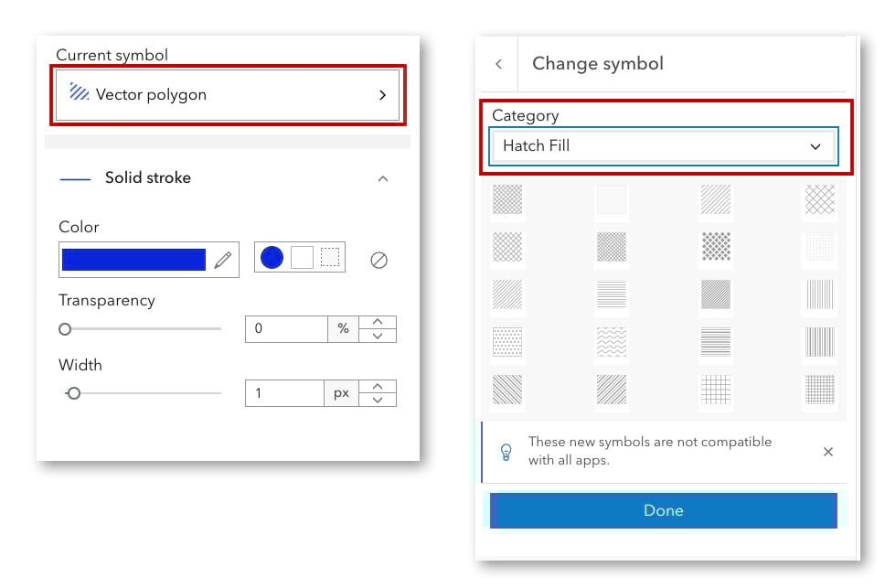Open the Vector polygon current symbol
Viewport: 885px width, 588px height.
click(x=229, y=94)
